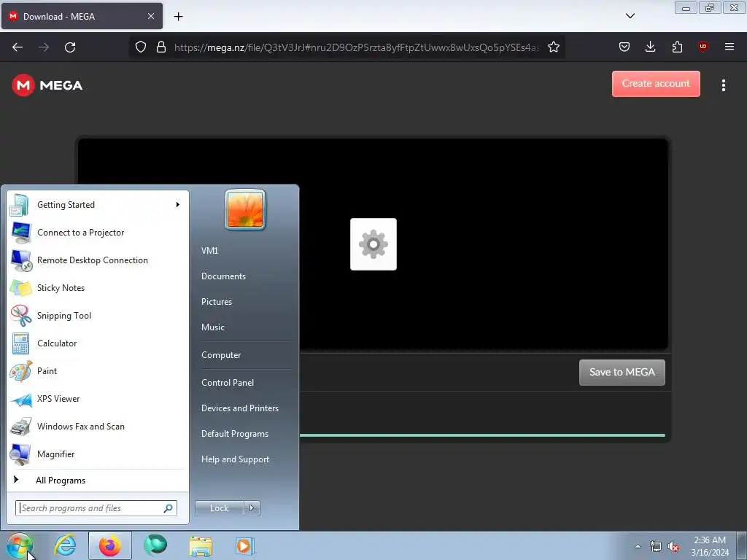The height and width of the screenshot is (560, 747).
Task: Open Music library
Action: point(213,327)
